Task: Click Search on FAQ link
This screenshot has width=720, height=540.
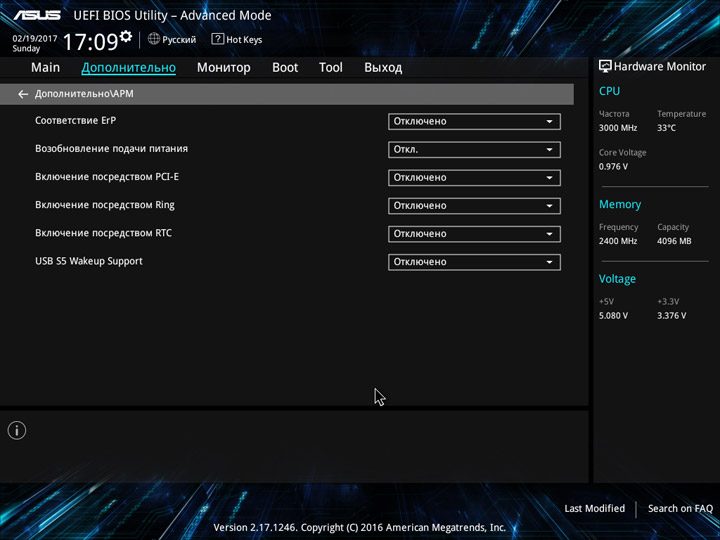Action: pyautogui.click(x=680, y=508)
